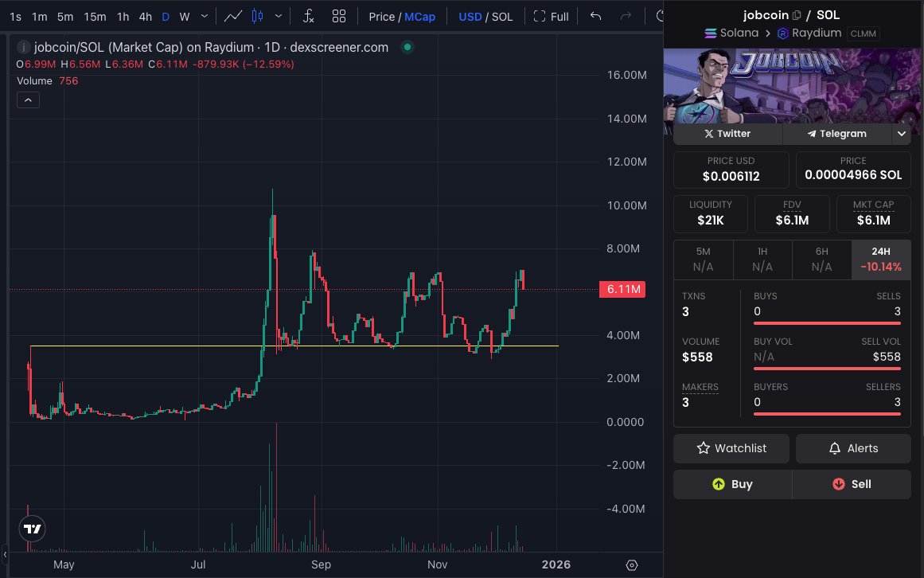The height and width of the screenshot is (578, 924).
Task: Click the Sep time axis label
Action: (321, 564)
